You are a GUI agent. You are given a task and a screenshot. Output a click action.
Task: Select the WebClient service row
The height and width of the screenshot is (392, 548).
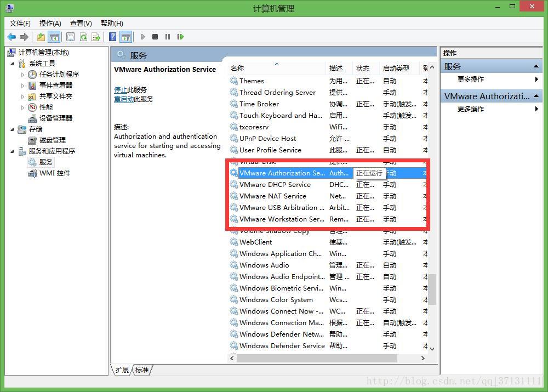click(328, 242)
